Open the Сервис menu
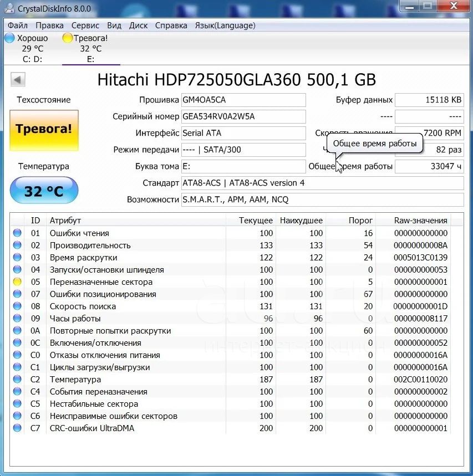Image resolution: width=473 pixels, height=476 pixels. coord(85,25)
